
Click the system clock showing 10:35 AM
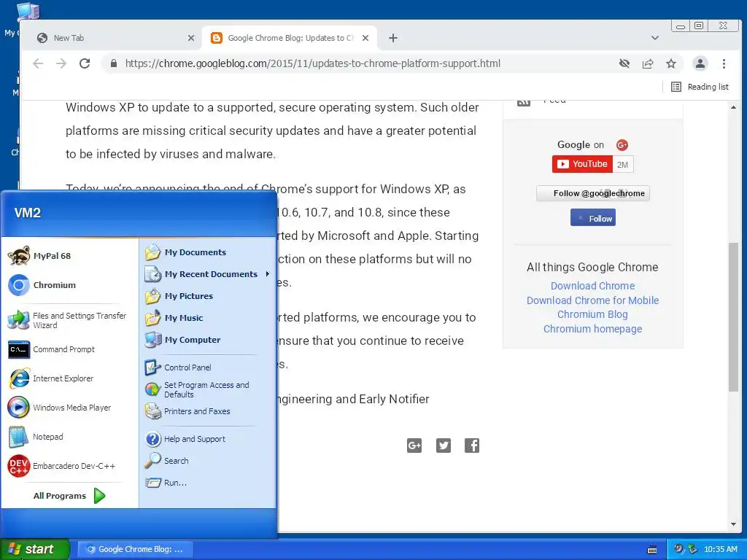[720, 550]
